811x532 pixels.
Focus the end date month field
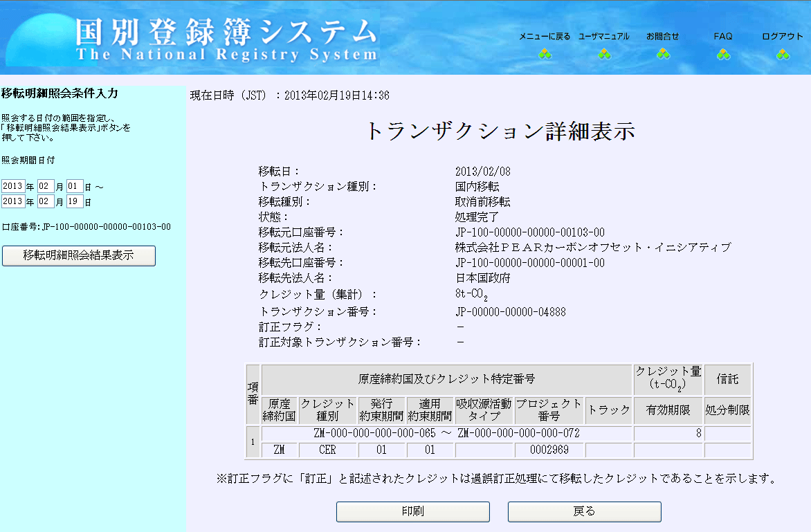coord(46,201)
